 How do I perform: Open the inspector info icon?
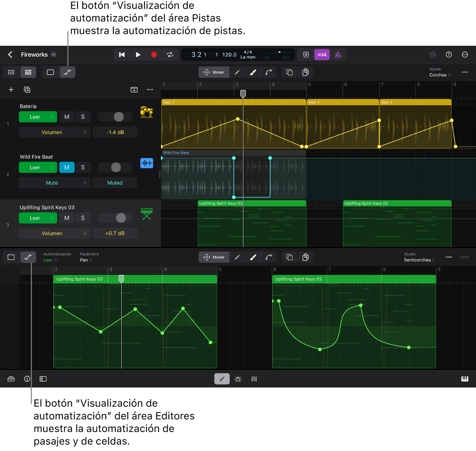pos(27,379)
